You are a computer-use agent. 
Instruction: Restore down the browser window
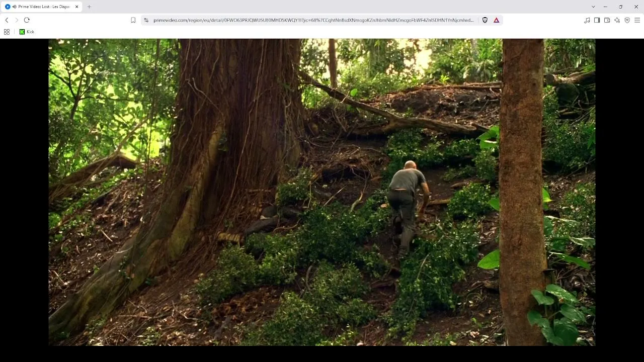621,7
